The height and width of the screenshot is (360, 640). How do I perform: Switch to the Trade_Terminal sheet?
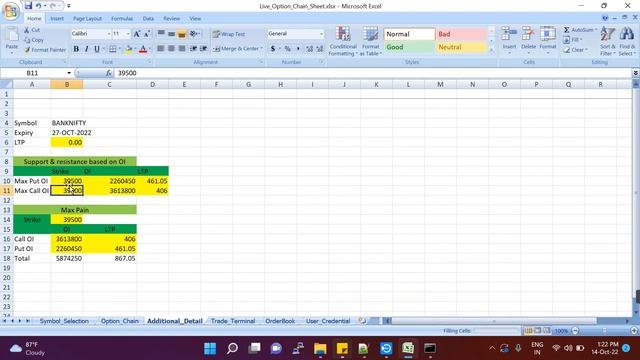coord(233,321)
